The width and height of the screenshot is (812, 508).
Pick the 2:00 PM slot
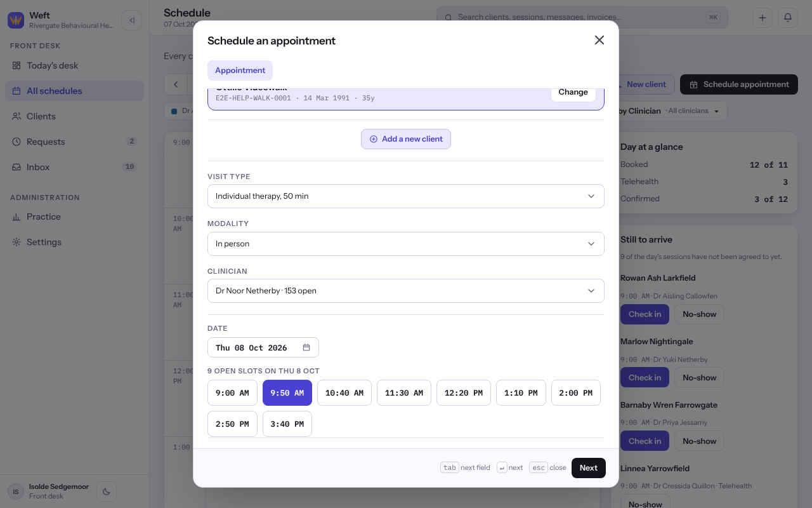coord(576,393)
